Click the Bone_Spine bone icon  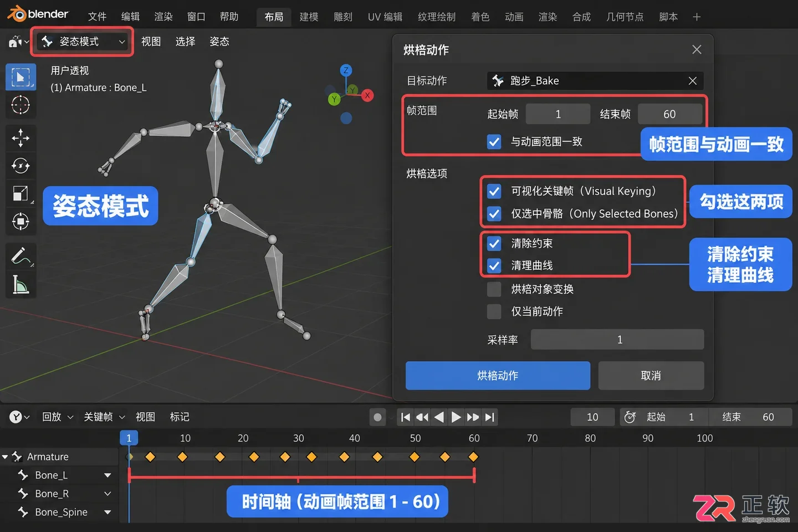23,512
